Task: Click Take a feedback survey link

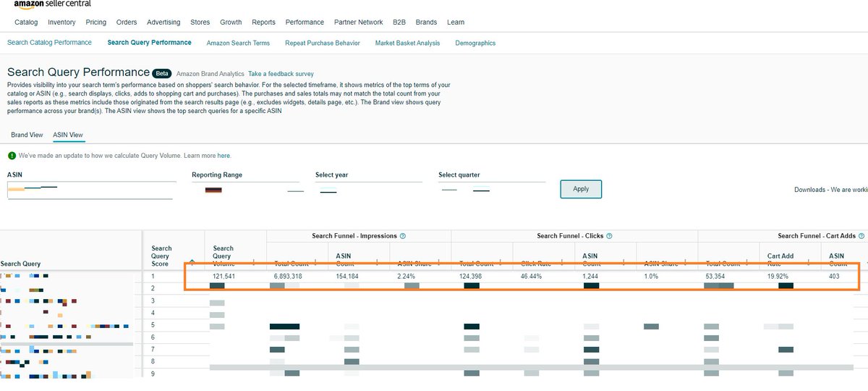Action: tap(281, 74)
